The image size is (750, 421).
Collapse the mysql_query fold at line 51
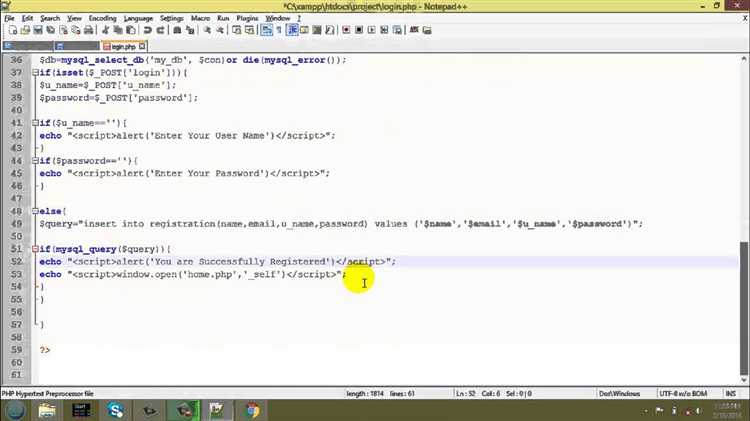[35, 249]
